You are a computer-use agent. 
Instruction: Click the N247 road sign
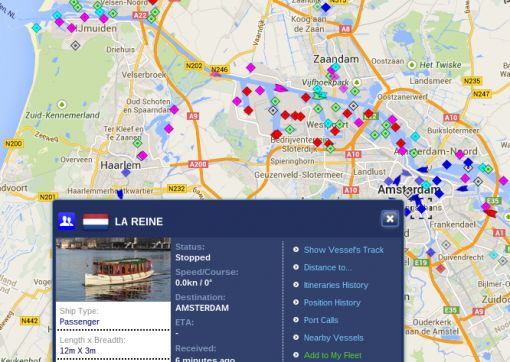[x=481, y=94]
